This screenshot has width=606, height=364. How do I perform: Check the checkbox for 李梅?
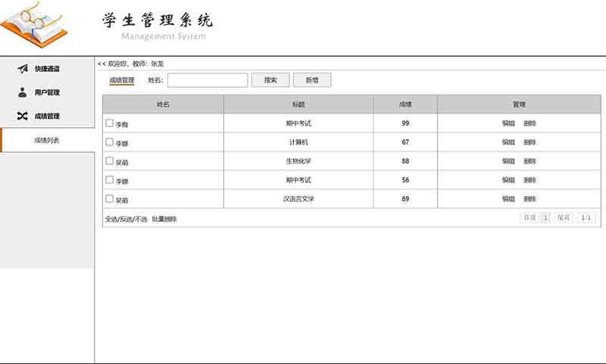pos(109,123)
